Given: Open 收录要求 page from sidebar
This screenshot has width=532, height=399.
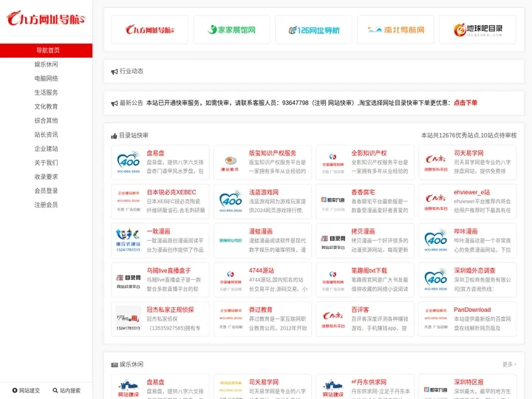Looking at the screenshot, I should [x=46, y=177].
